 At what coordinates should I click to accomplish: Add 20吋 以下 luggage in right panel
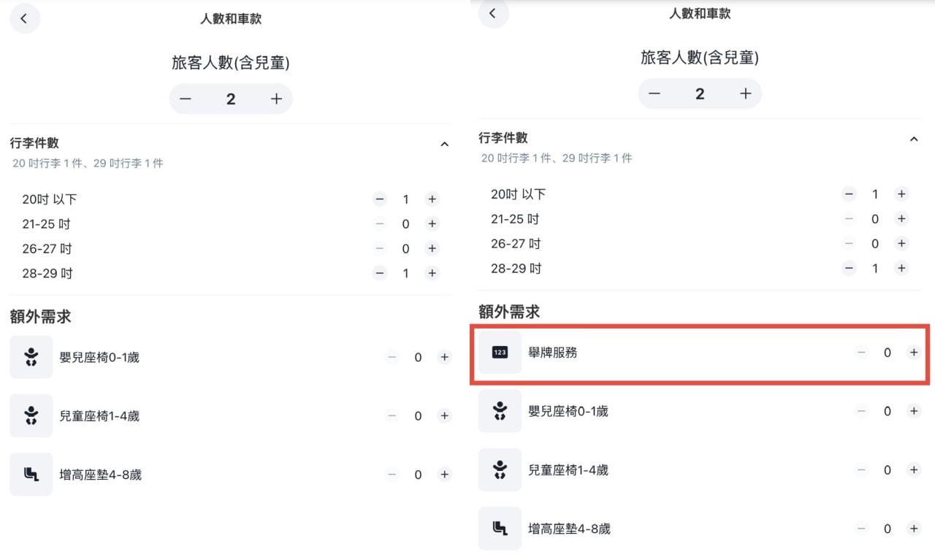coord(901,193)
